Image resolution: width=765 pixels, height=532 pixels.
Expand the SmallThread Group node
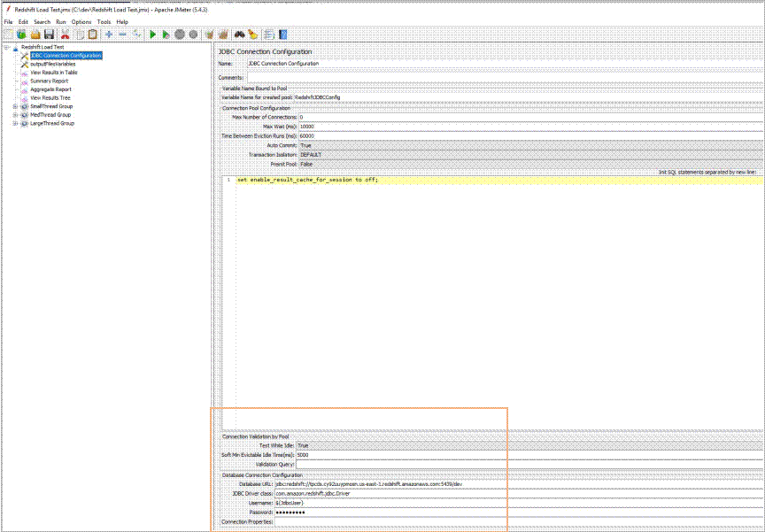(x=15, y=106)
